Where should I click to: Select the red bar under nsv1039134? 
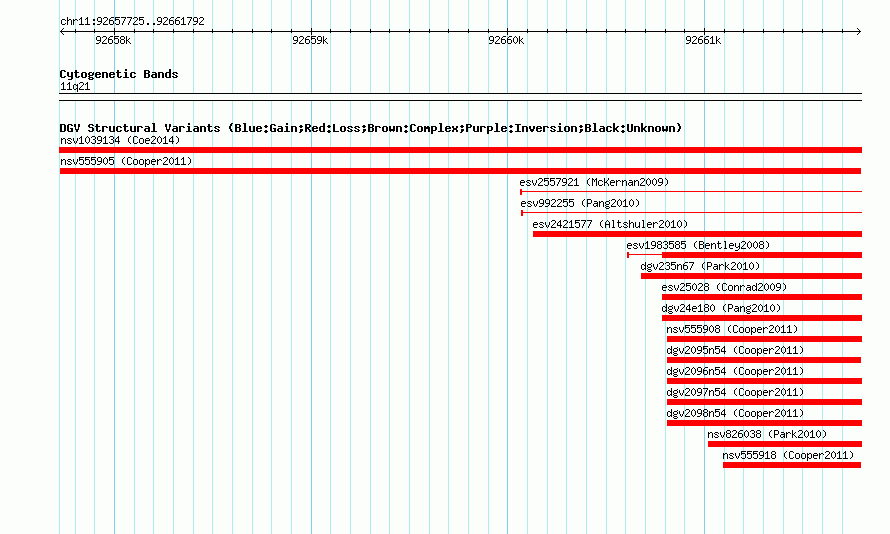460,150
